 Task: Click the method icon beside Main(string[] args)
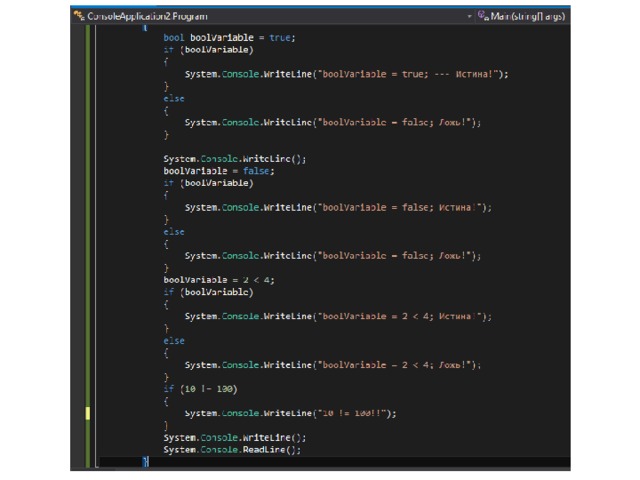click(x=483, y=16)
